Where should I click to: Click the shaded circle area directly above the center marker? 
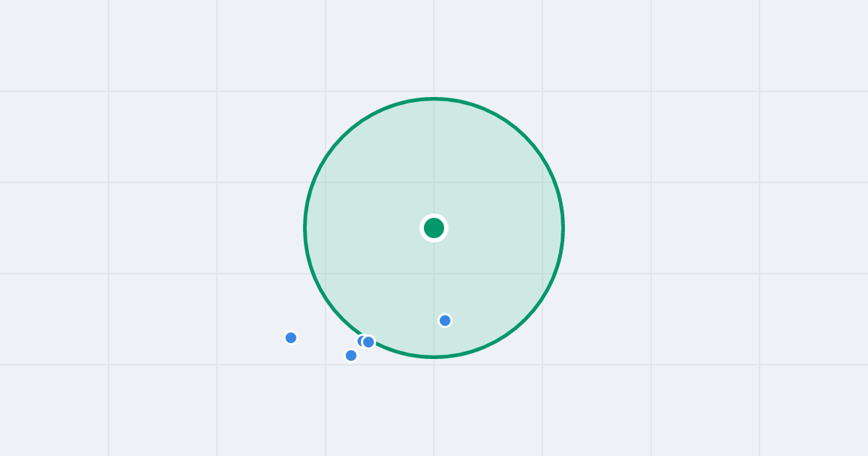click(434, 159)
